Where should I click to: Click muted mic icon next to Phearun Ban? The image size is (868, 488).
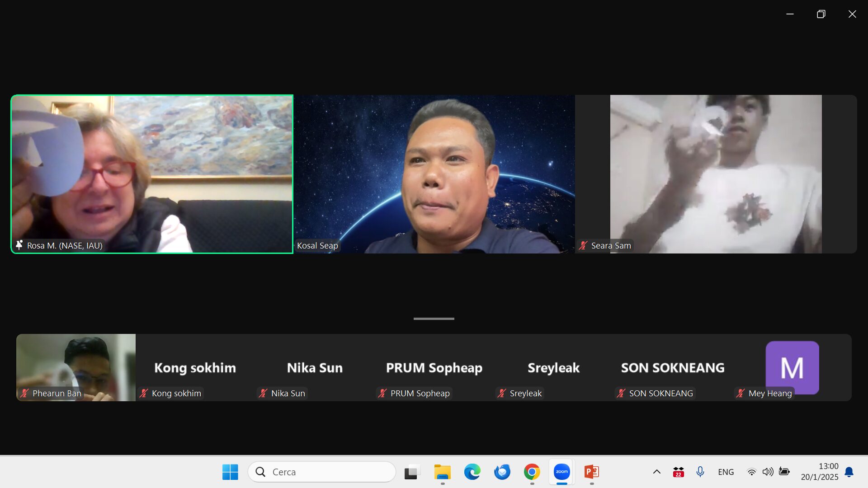24,393
